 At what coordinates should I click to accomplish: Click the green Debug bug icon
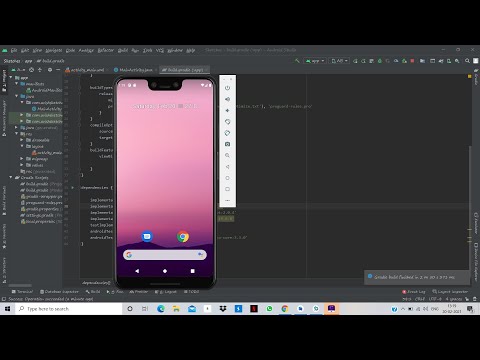380,61
